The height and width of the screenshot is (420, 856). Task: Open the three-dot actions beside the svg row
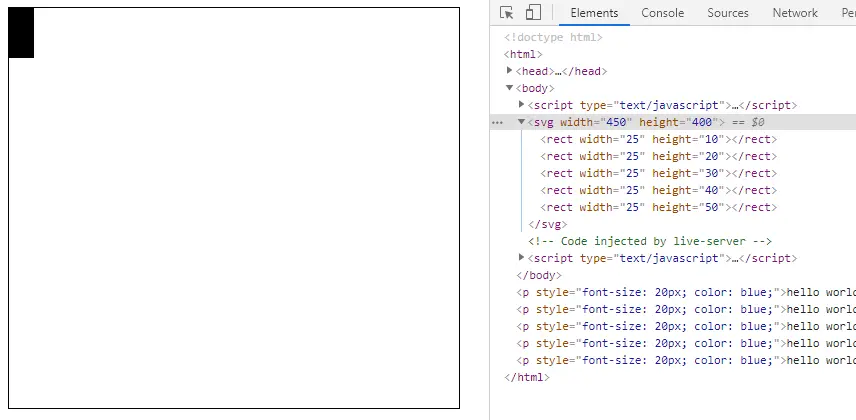[497, 122]
